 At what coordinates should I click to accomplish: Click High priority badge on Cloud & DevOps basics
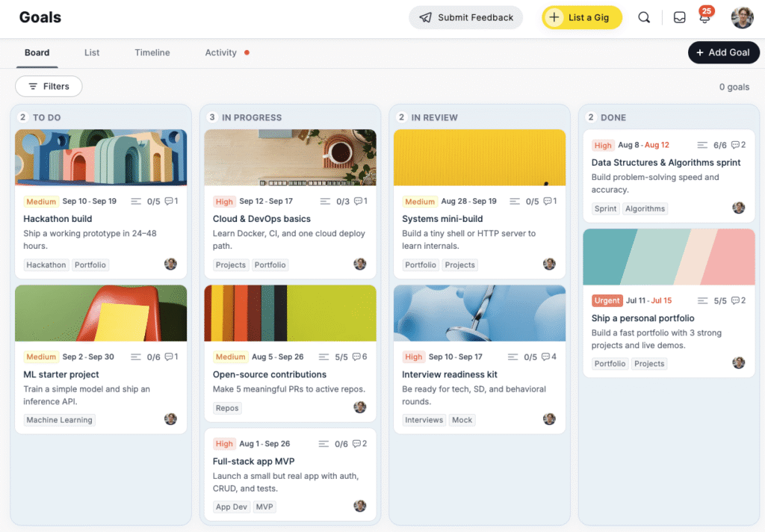point(224,202)
